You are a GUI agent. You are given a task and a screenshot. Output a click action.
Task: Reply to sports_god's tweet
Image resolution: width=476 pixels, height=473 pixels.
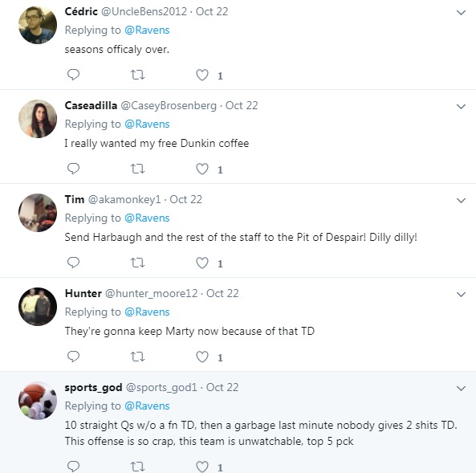point(73,466)
